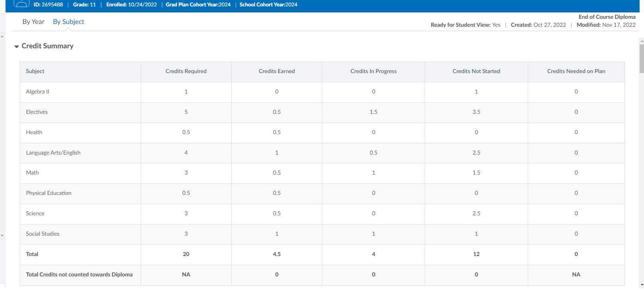Switch to the By Year tab
Viewport: 644px width, 290px height.
coord(33,22)
